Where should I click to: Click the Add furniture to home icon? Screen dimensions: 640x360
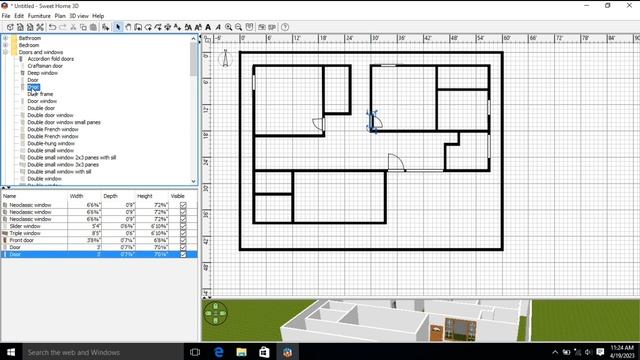(106, 27)
